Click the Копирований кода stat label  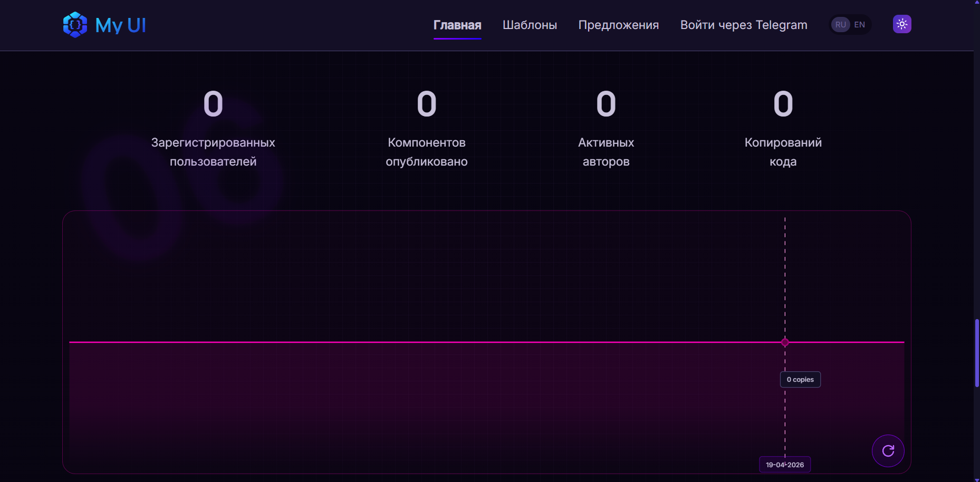click(783, 152)
